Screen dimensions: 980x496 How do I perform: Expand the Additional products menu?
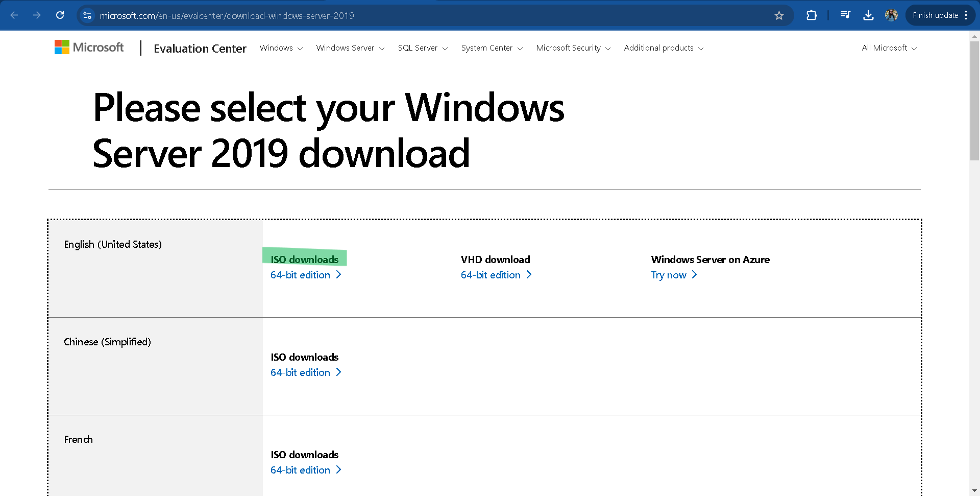coord(664,48)
